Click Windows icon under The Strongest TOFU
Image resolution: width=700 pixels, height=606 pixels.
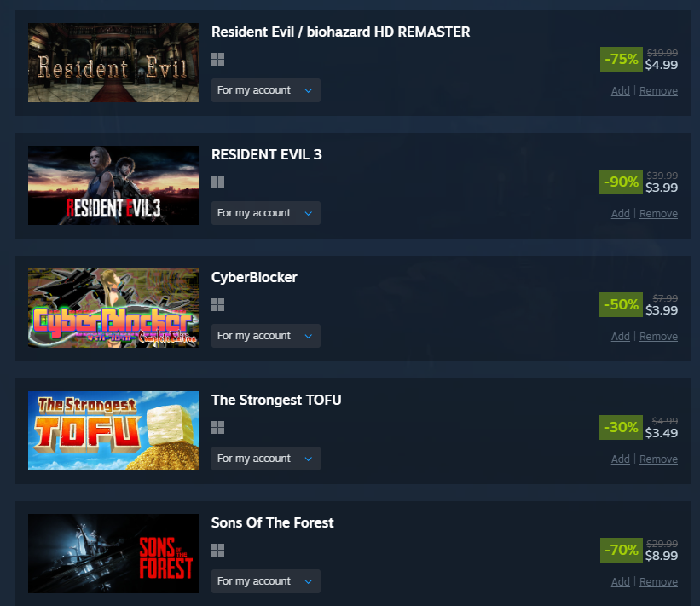(218, 428)
